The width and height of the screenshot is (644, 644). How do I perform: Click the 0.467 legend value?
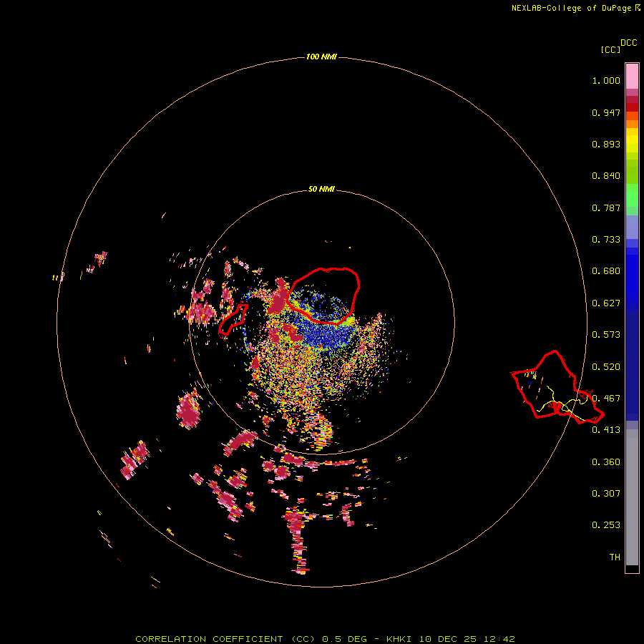coord(606,399)
